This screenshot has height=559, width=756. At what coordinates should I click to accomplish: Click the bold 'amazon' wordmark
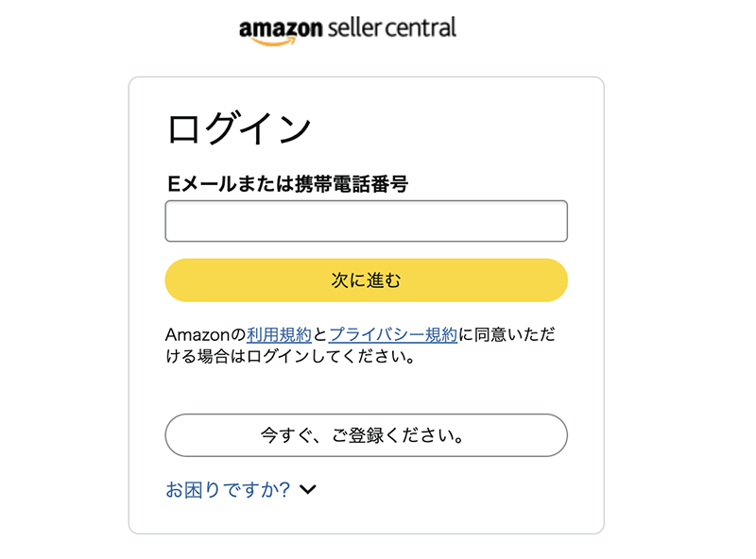click(x=281, y=29)
